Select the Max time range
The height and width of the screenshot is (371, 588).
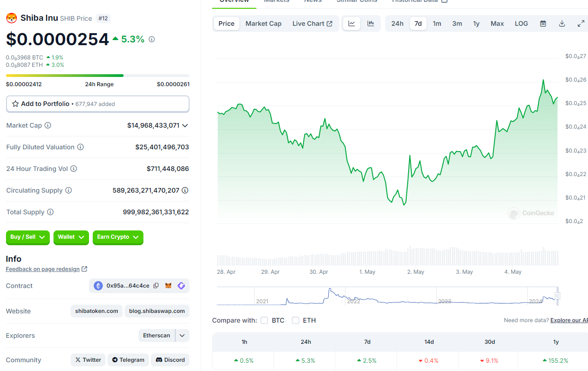coord(497,24)
